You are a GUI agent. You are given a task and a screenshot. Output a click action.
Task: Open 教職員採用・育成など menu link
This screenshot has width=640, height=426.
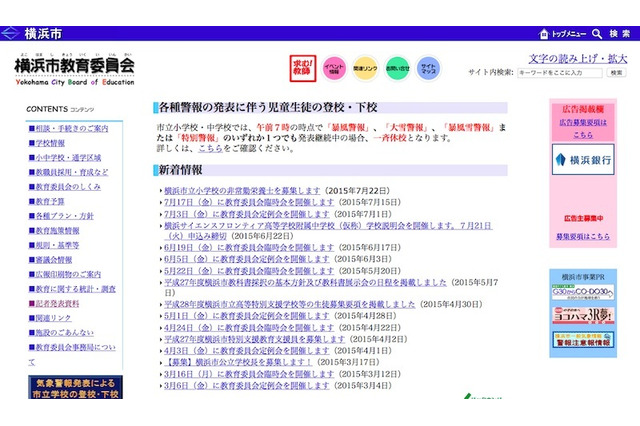click(68, 172)
